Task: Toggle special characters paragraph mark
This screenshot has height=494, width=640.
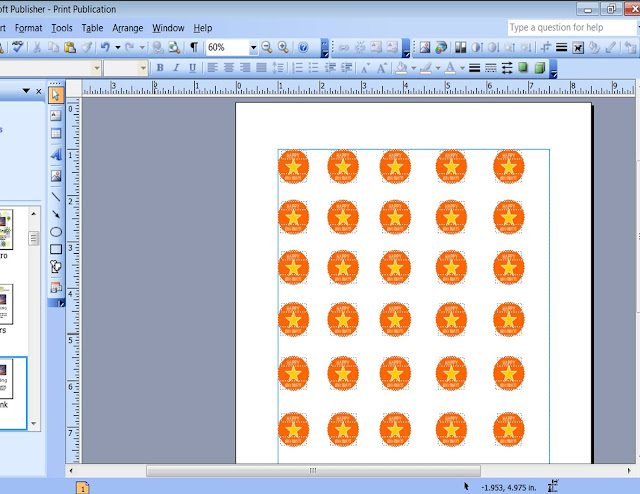Action: 194,47
